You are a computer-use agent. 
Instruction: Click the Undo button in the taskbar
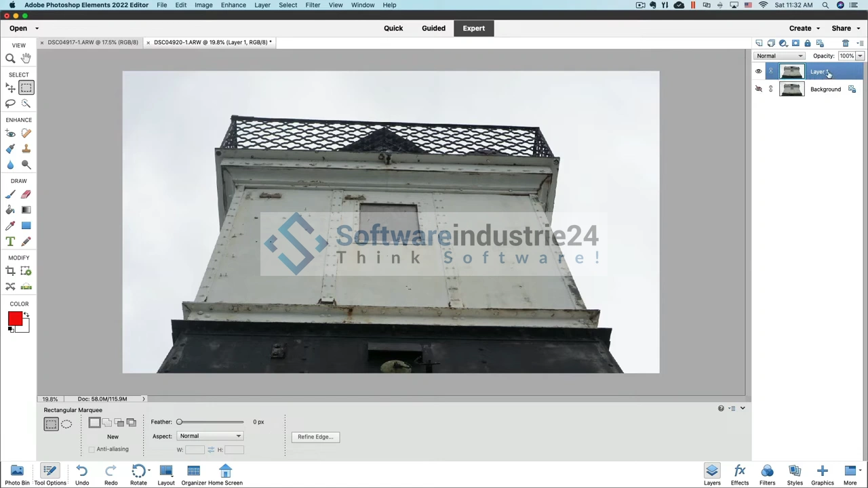click(x=82, y=474)
